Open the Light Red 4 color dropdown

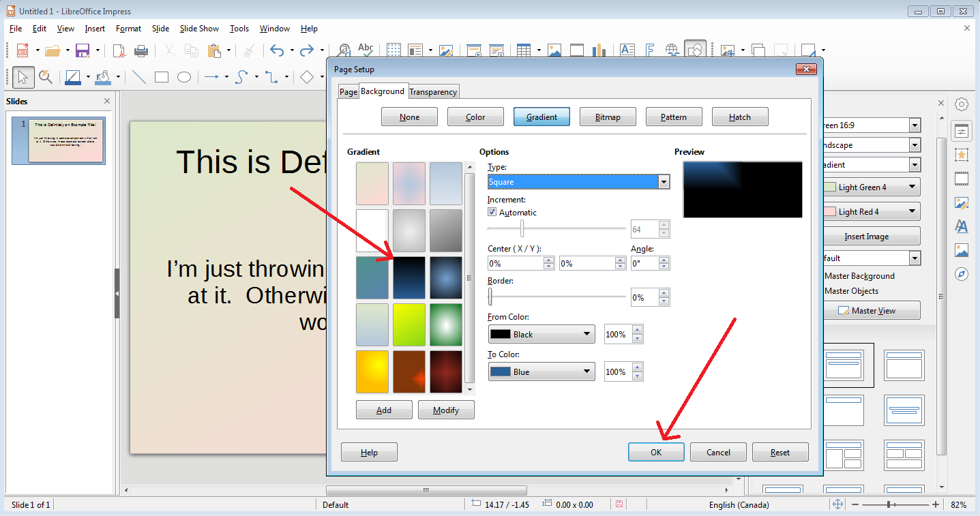point(872,211)
